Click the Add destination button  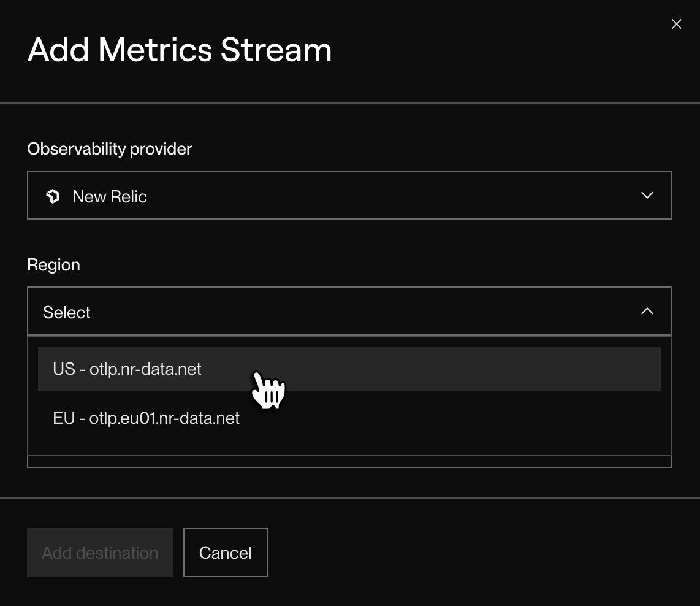click(x=100, y=552)
